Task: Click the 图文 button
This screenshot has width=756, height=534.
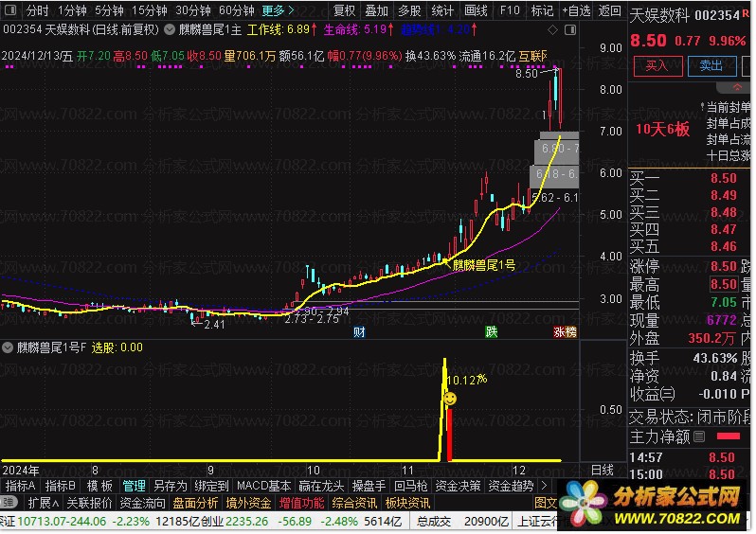Action: tap(546, 503)
